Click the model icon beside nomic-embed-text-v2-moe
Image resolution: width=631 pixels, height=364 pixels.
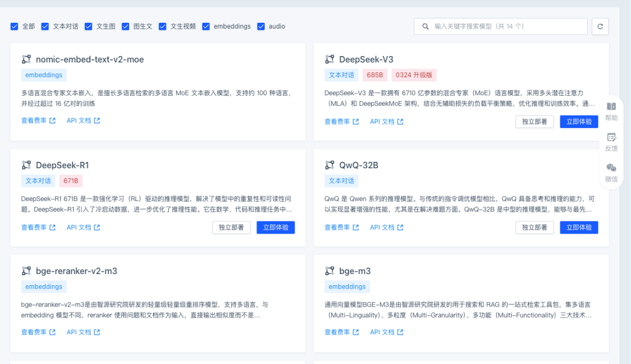pyautogui.click(x=26, y=60)
